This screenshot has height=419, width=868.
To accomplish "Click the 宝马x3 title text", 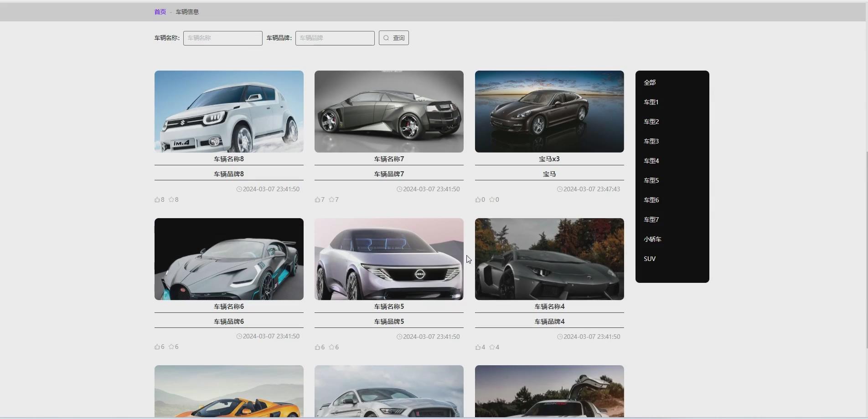I will click(x=549, y=159).
